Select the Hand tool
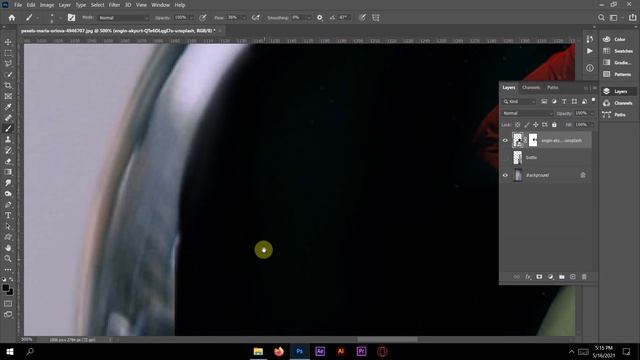 point(8,248)
